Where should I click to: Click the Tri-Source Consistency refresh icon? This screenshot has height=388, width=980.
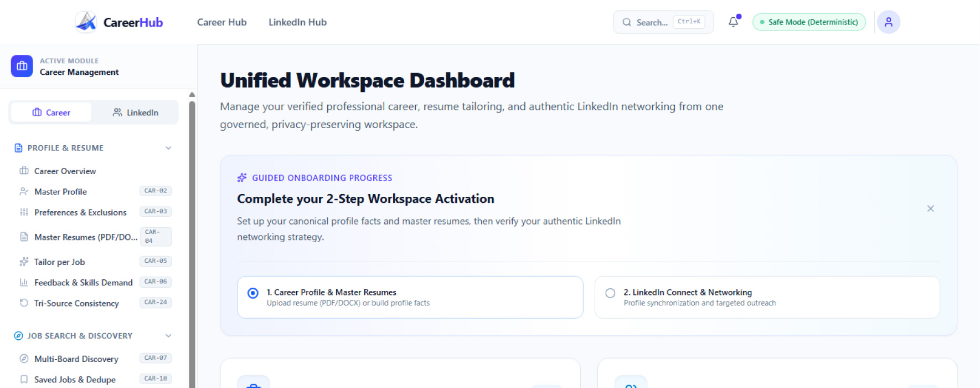click(x=24, y=303)
